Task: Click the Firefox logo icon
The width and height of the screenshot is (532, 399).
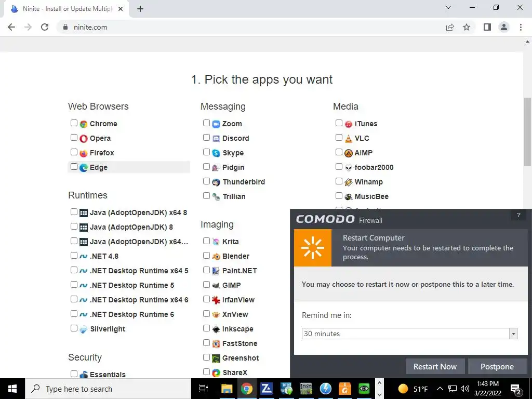Action: click(84, 153)
